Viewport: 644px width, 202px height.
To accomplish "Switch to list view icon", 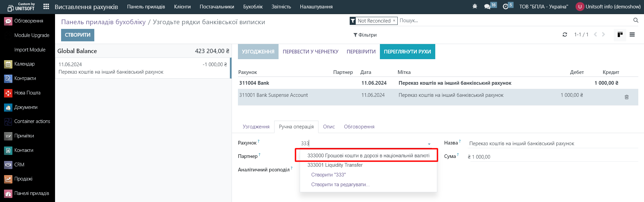I will pos(632,35).
